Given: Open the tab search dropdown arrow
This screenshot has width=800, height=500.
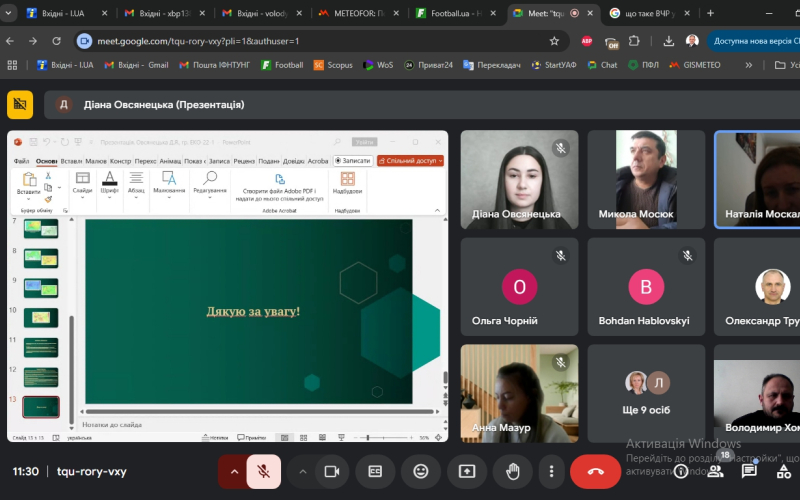Looking at the screenshot, I should 7,13.
